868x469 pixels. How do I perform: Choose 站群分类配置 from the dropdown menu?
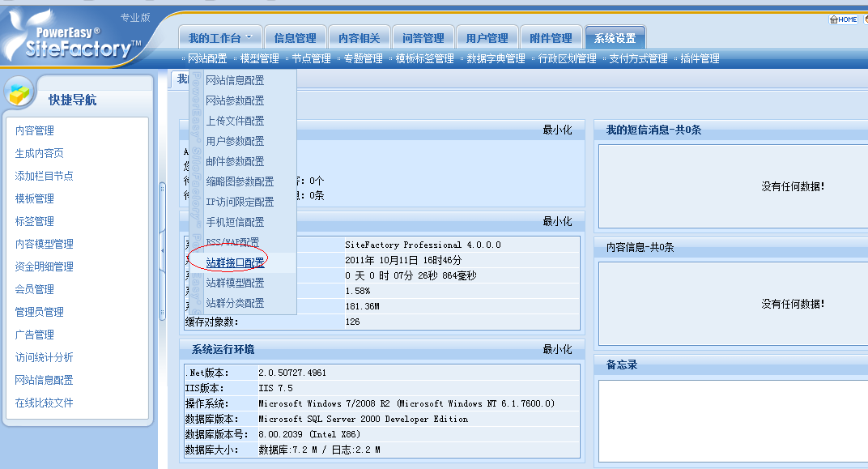[x=235, y=303]
